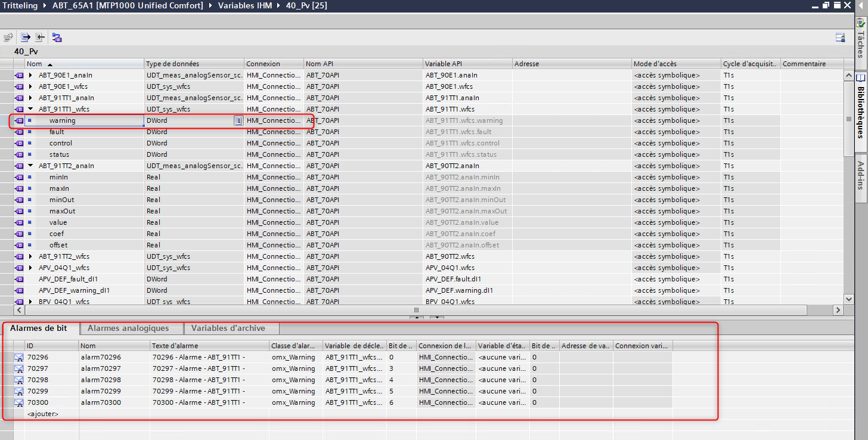Click the export tags toolbar icon
The width and height of the screenshot is (868, 440).
pyautogui.click(x=26, y=38)
